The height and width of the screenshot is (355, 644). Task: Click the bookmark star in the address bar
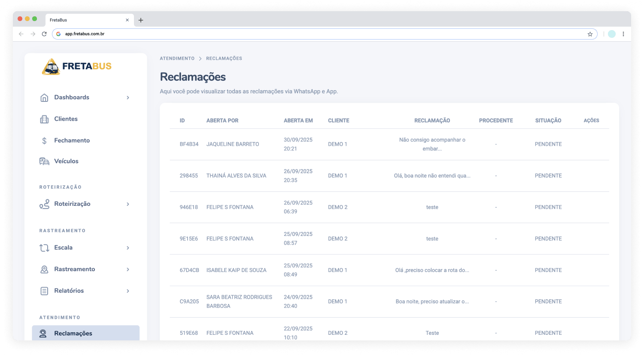pyautogui.click(x=590, y=34)
